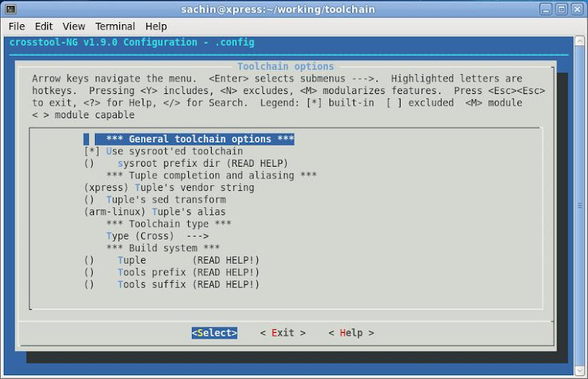Select the Tools suffix entry

(x=172, y=284)
